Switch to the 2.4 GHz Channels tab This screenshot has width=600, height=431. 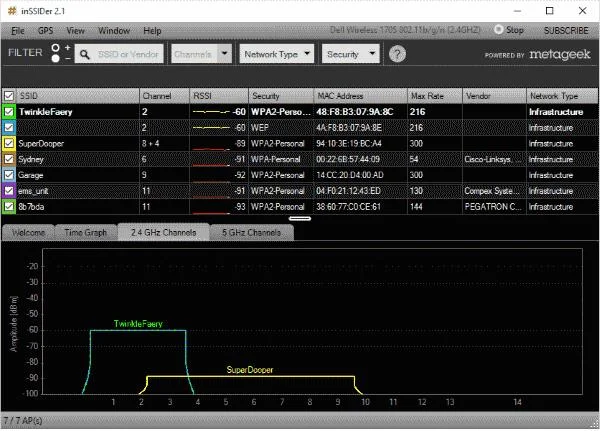coord(163,232)
